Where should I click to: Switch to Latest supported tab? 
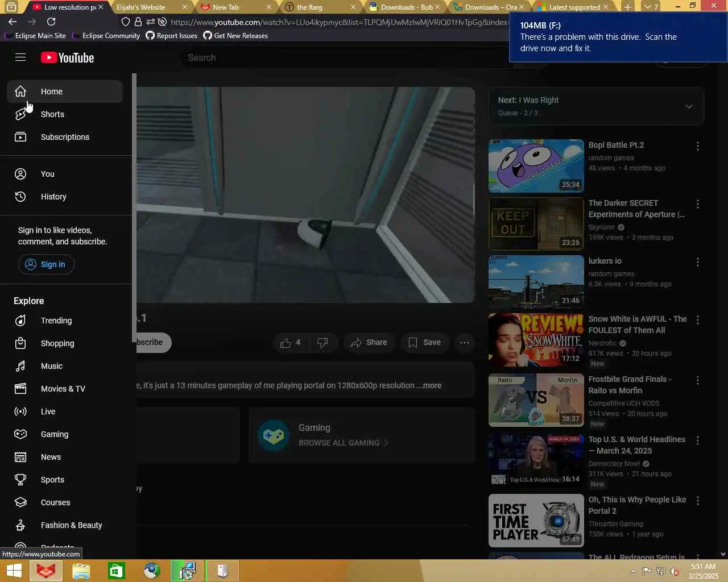click(x=573, y=7)
